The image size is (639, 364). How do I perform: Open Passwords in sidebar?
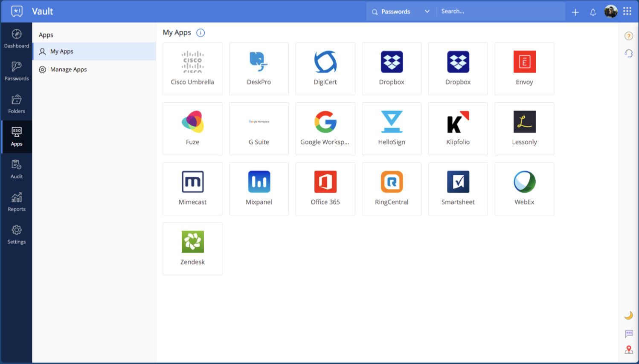pos(17,71)
